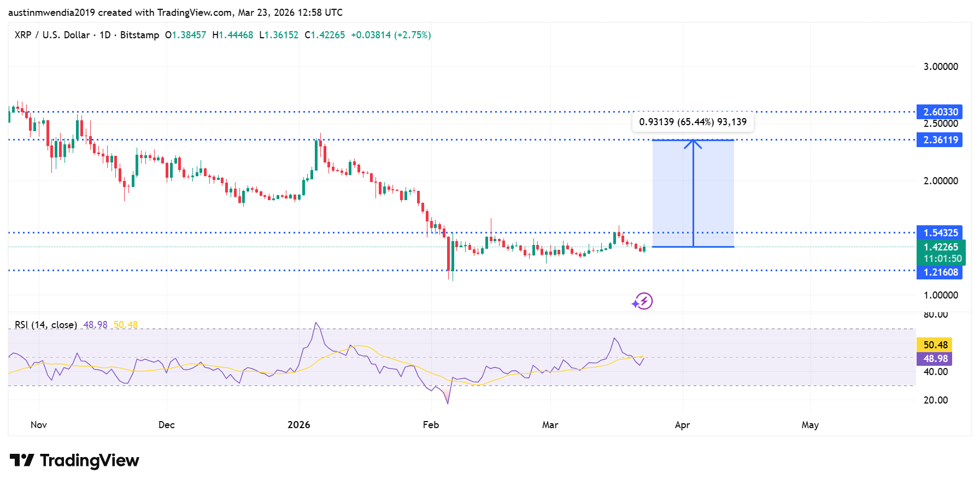Click the purple RSI 48.98 axis label
Image resolution: width=980 pixels, height=485 pixels.
click(x=935, y=359)
